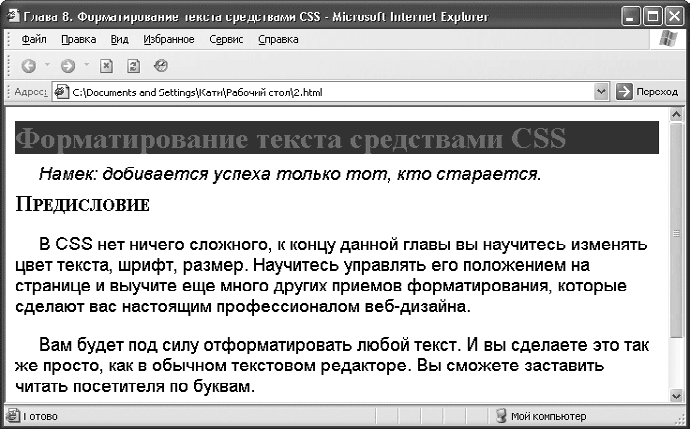Screen dimensions: 690x429
Task: Click the page icon in the address bar
Action: pyautogui.click(x=62, y=92)
